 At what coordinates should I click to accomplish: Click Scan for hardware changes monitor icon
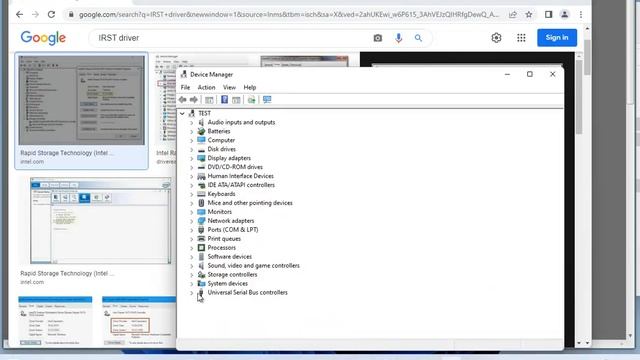pyautogui.click(x=267, y=100)
